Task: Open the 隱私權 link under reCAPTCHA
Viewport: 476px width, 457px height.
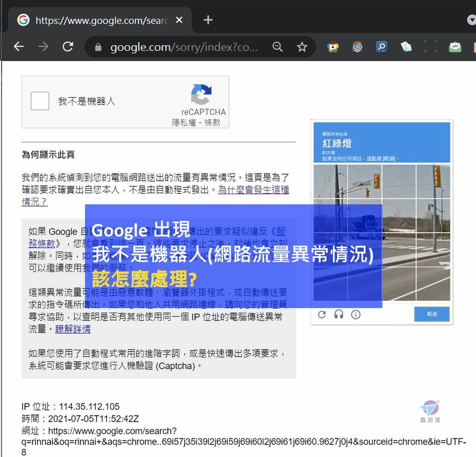Action: [184, 123]
